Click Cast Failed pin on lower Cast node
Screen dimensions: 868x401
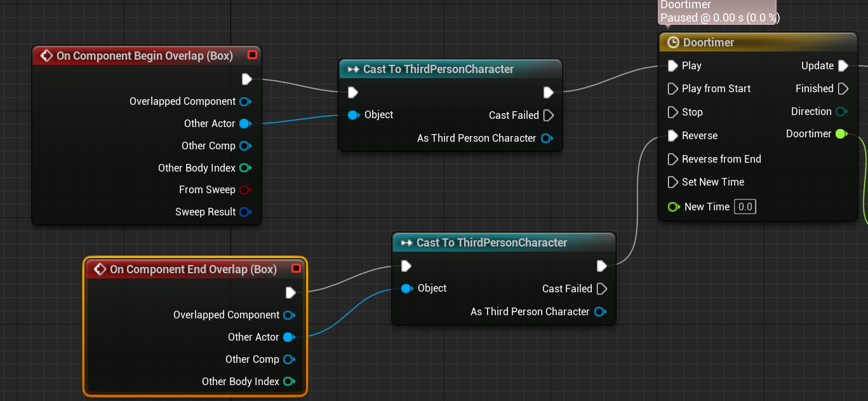[602, 289]
